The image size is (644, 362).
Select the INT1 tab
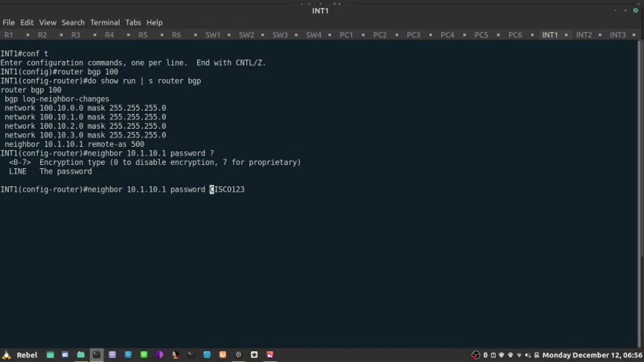pyautogui.click(x=550, y=35)
